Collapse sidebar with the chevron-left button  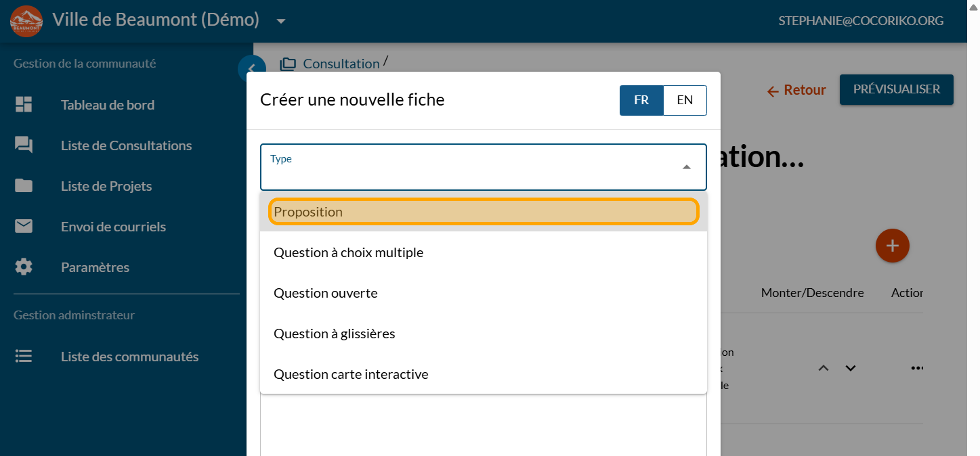(x=251, y=68)
